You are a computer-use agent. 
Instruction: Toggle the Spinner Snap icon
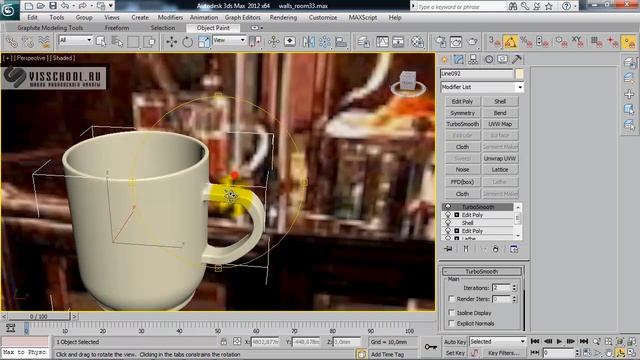pos(542,42)
